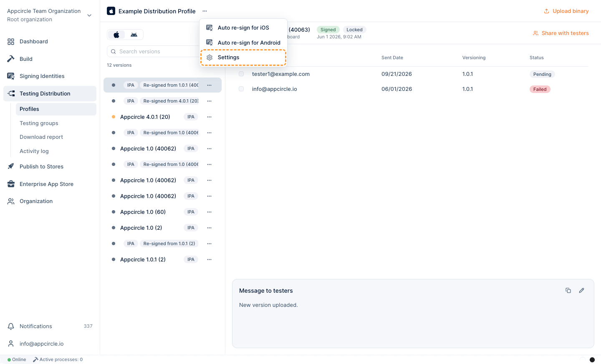601x364 pixels.
Task: Open the Profiles submenu item
Action: [x=56, y=109]
